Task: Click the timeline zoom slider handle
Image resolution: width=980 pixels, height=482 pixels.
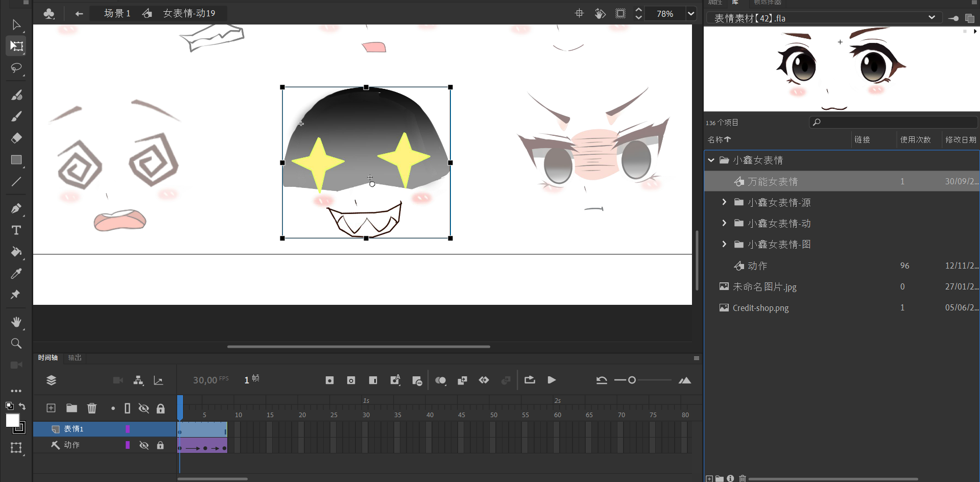Action: [632, 380]
